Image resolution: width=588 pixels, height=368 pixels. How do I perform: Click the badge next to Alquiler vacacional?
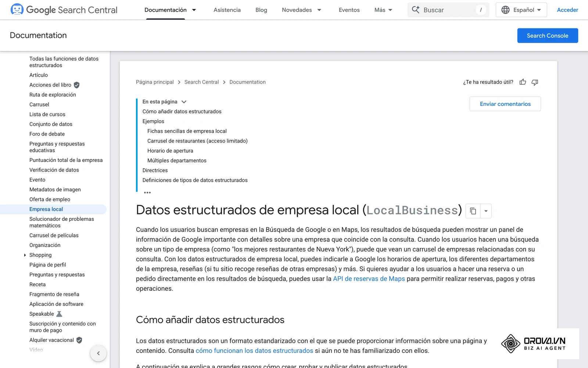pos(79,340)
